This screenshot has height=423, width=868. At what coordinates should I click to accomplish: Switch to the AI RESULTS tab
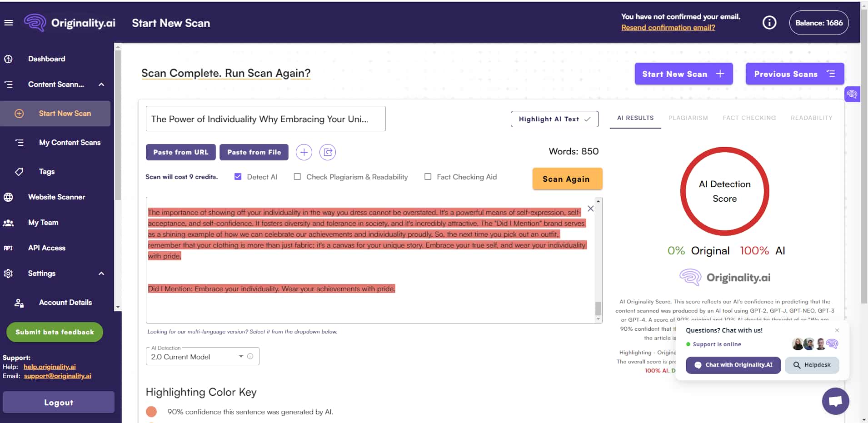click(x=635, y=118)
